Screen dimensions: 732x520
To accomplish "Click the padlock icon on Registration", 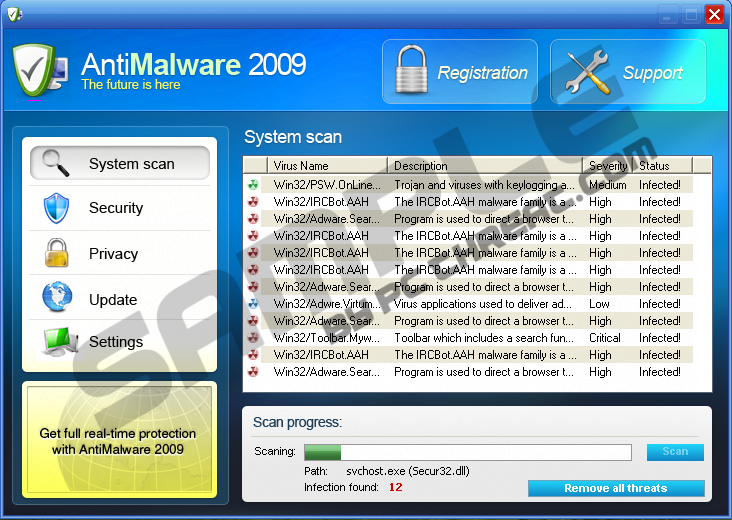I will tap(411, 72).
